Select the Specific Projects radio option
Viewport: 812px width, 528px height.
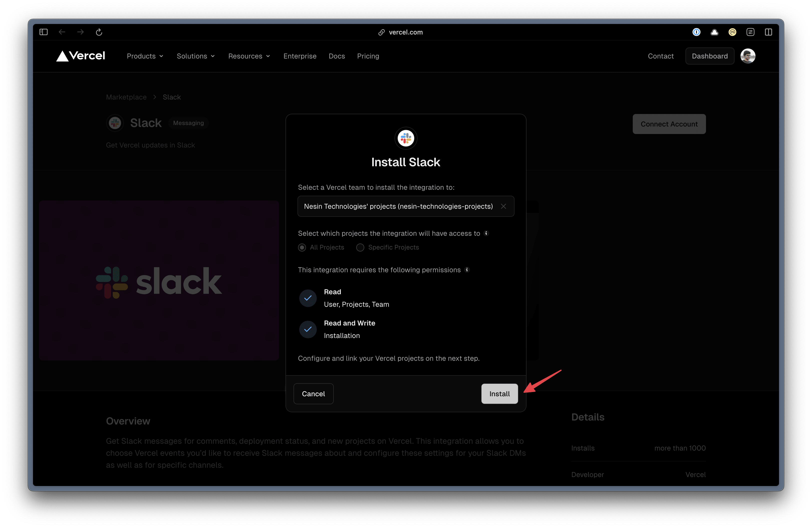360,248
